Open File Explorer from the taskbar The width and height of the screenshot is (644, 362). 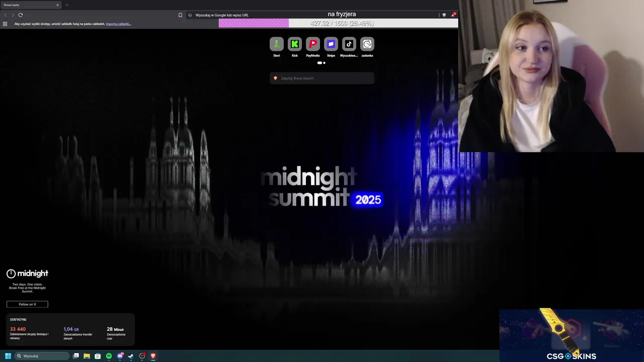click(87, 356)
